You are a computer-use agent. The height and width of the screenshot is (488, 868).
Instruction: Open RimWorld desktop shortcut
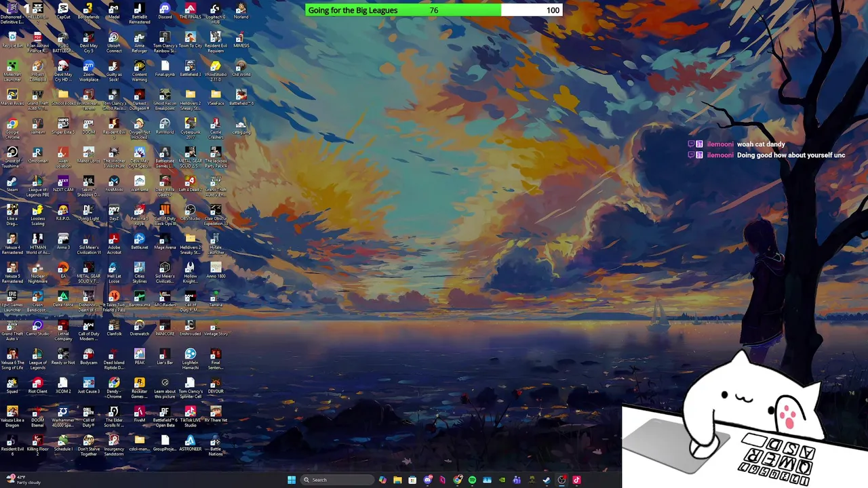pos(165,126)
